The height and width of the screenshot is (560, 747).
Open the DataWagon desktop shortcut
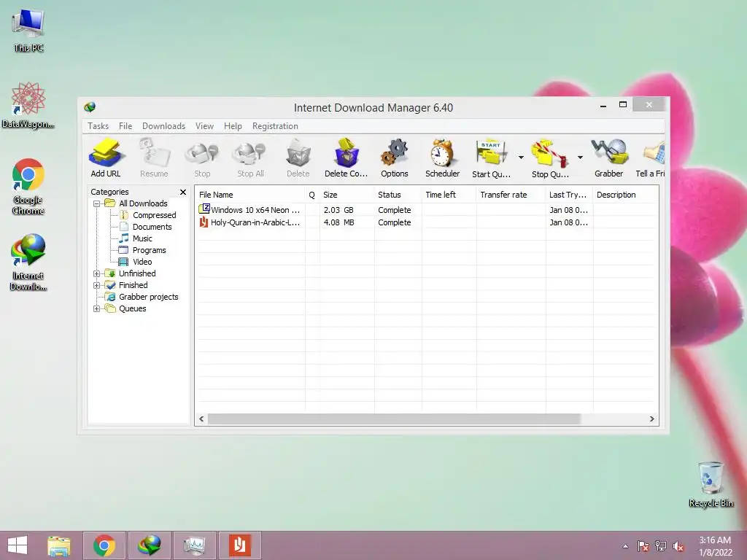coord(28,105)
